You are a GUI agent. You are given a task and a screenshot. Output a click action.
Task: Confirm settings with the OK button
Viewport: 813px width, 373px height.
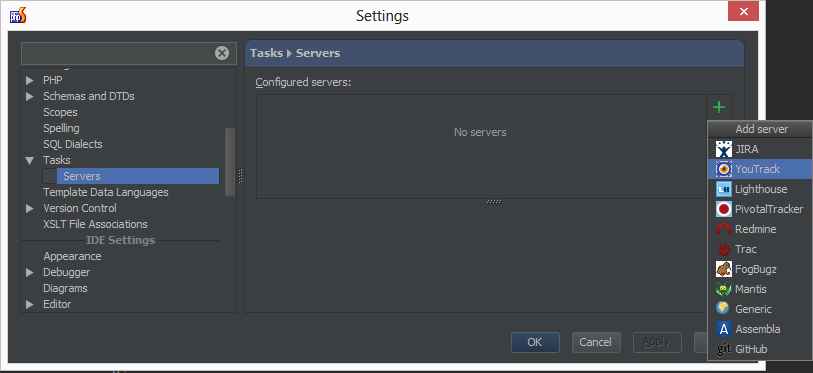(x=535, y=342)
